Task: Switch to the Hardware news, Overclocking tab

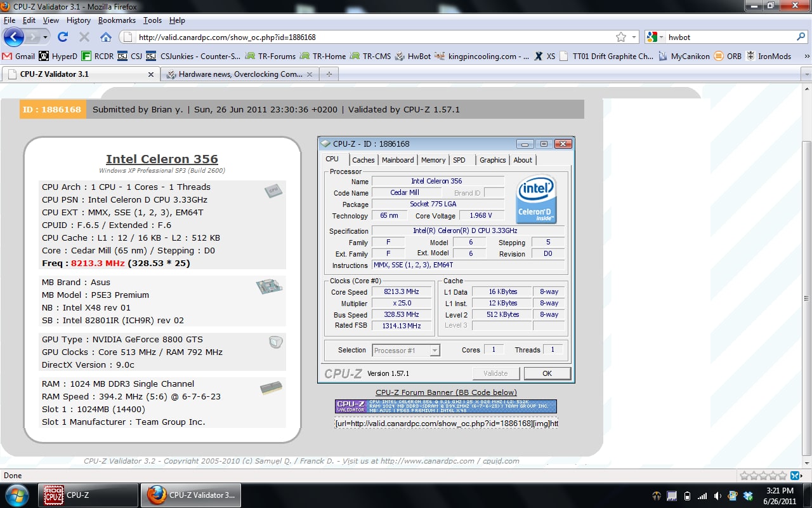Action: [x=240, y=74]
